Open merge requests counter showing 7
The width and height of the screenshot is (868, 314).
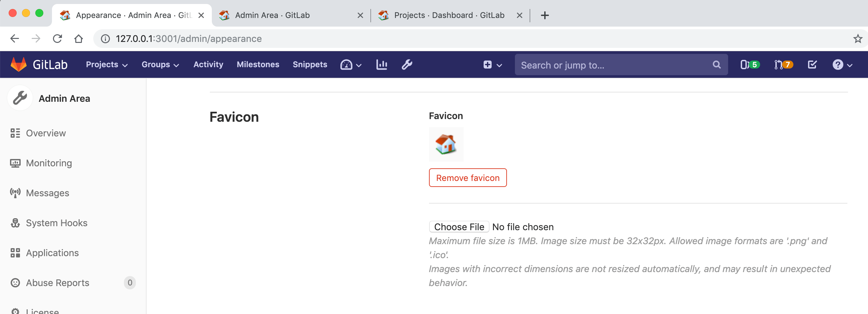click(783, 64)
